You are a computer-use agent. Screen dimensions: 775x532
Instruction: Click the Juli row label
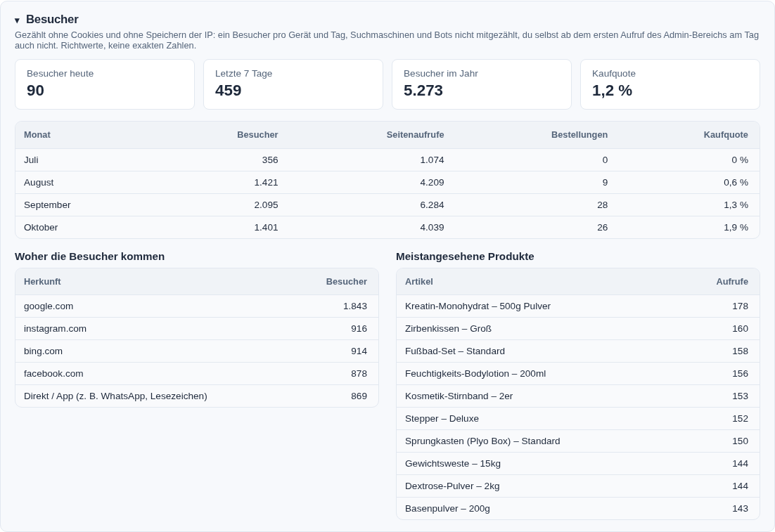[31, 160]
